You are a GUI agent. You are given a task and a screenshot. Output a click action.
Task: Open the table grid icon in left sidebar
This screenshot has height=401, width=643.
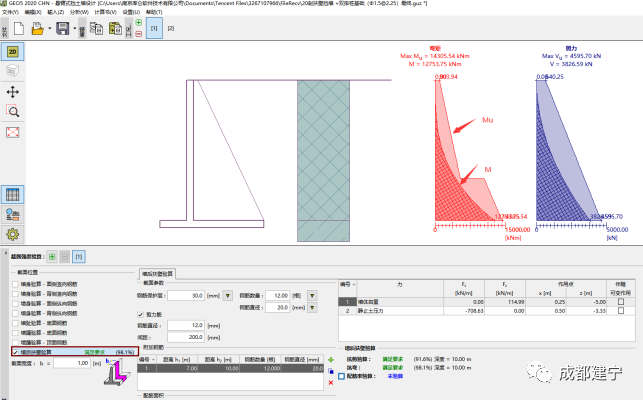click(x=13, y=195)
